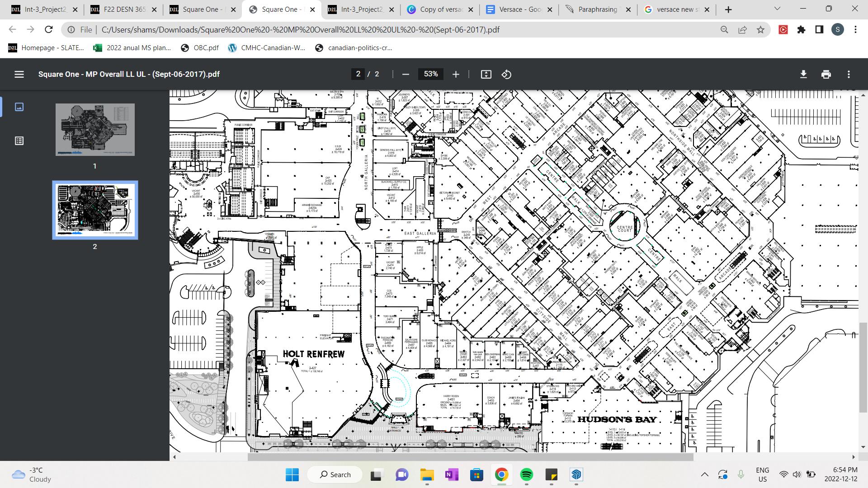The width and height of the screenshot is (868, 488).
Task: Click the horizontal scrollbar of the PDF
Action: [x=470, y=457]
